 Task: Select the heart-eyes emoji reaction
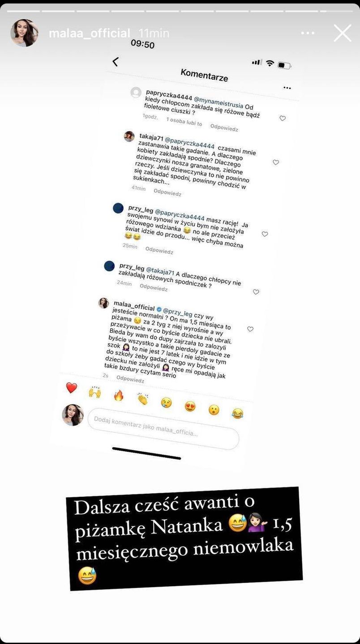point(190,406)
